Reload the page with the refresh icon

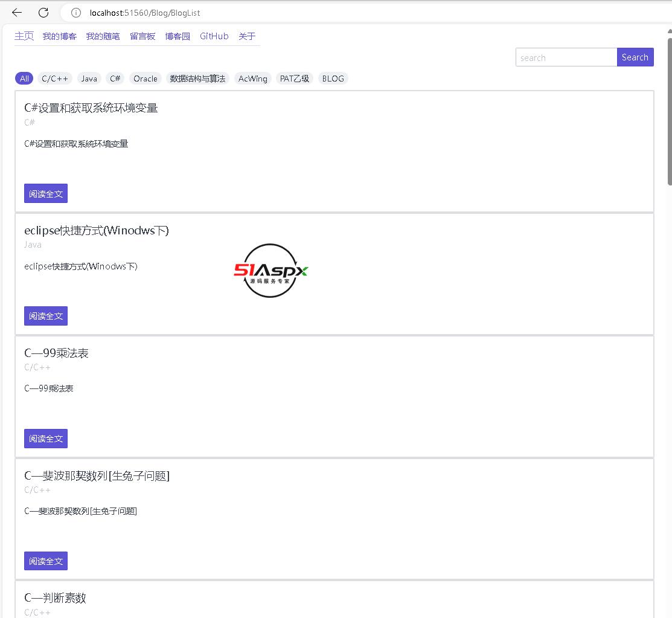[43, 13]
